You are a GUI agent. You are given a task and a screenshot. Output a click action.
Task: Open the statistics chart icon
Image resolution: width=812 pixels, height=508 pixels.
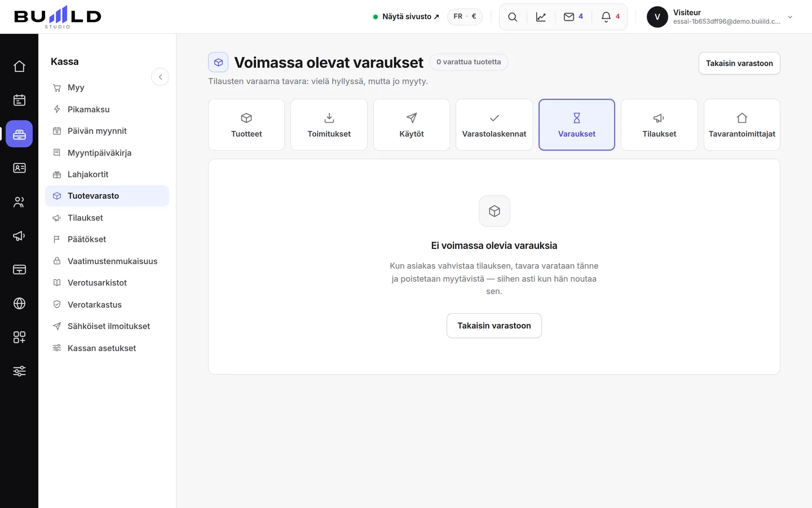541,17
